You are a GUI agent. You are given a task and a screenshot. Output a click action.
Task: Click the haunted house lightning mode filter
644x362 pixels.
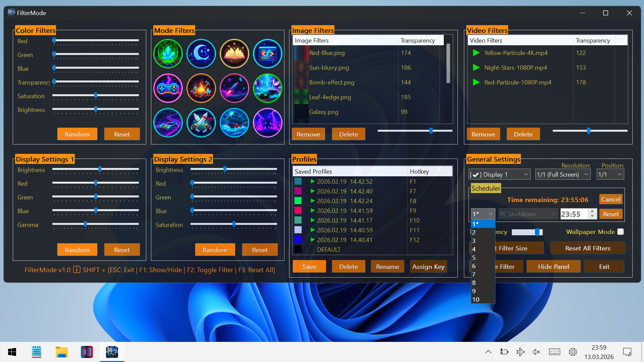pos(267,123)
